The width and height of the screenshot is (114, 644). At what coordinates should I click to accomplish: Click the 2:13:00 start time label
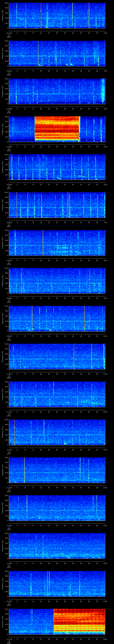(9, 487)
